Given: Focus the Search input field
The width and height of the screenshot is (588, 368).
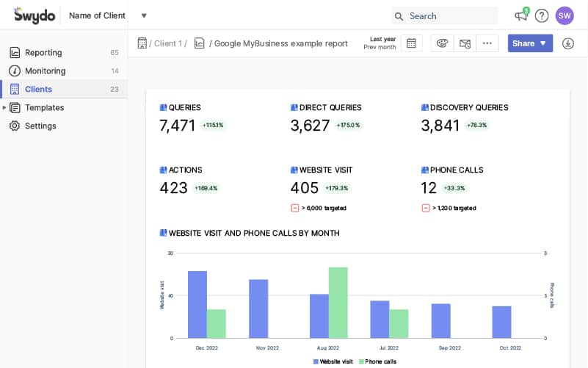Looking at the screenshot, I should [445, 16].
